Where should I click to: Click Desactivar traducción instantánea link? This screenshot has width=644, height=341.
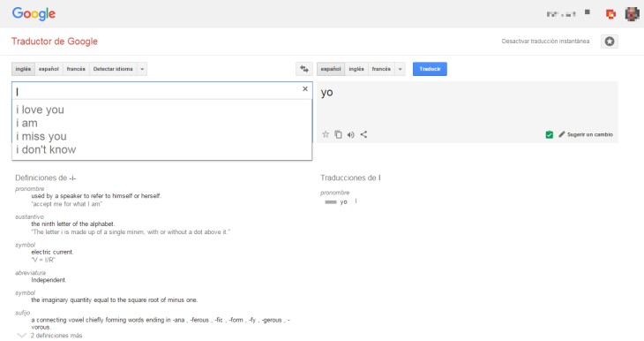[x=545, y=42]
